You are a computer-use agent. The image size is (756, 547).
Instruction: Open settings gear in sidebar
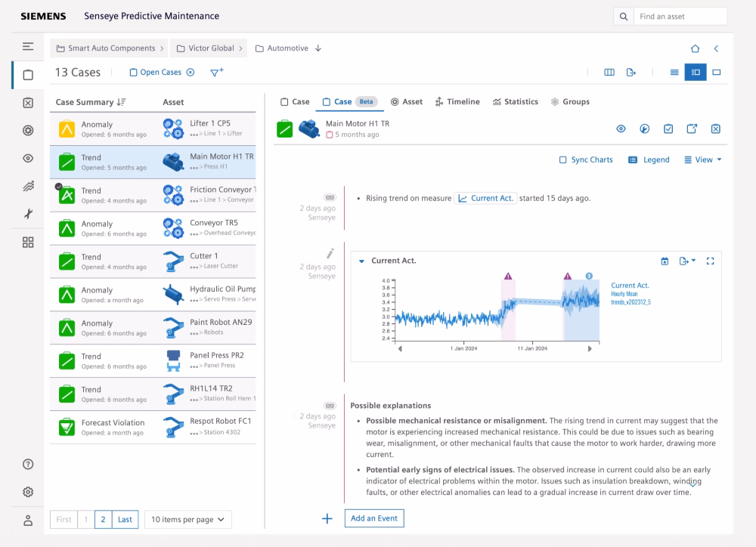tap(28, 492)
